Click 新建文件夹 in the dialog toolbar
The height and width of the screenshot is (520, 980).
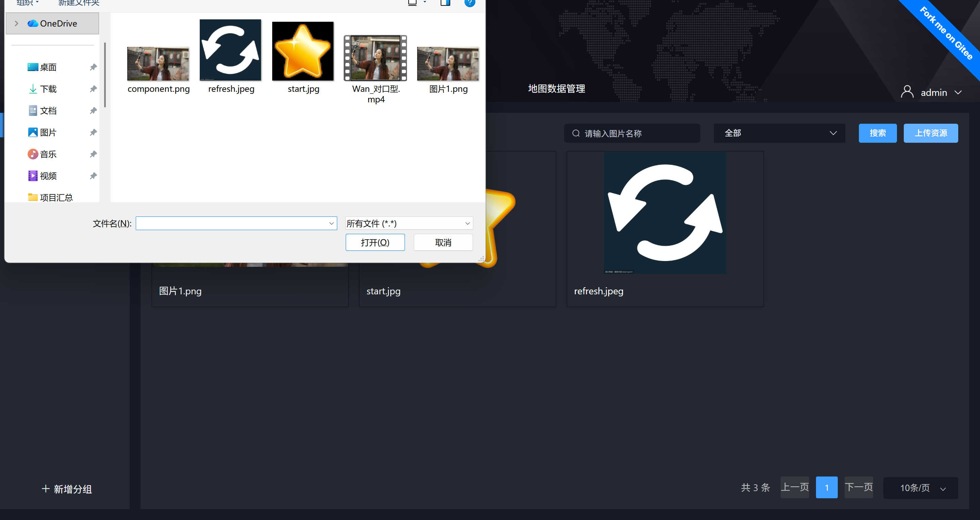pos(79,3)
